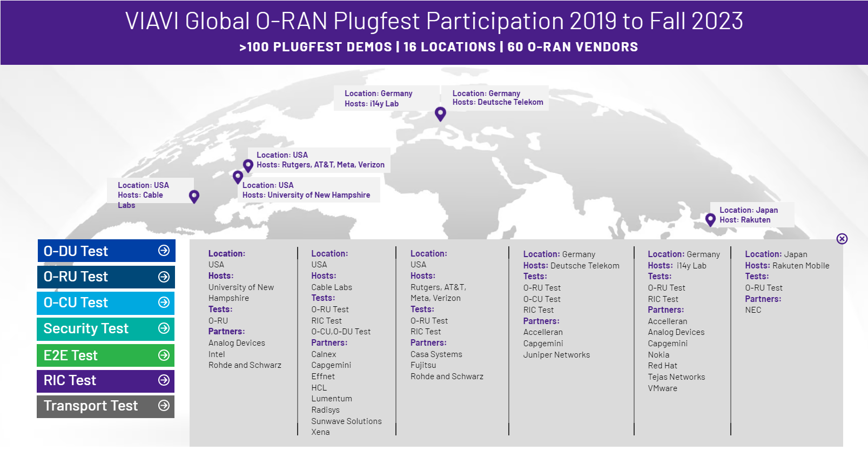Close the location details panel
Screen dimensions: 868x464
842,239
